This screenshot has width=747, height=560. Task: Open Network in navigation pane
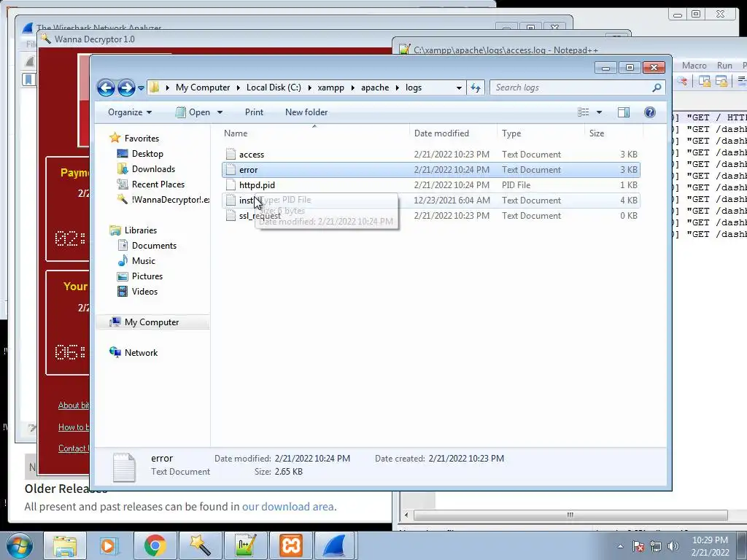(141, 353)
